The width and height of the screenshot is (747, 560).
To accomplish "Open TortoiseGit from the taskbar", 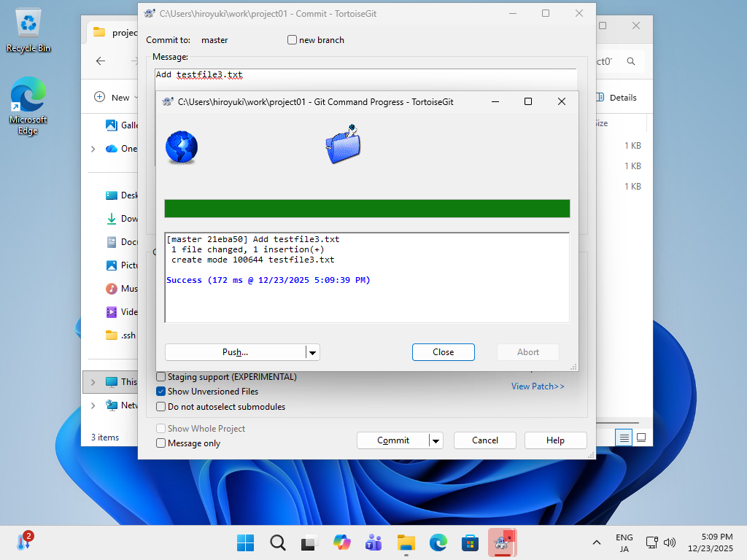I will [x=501, y=542].
